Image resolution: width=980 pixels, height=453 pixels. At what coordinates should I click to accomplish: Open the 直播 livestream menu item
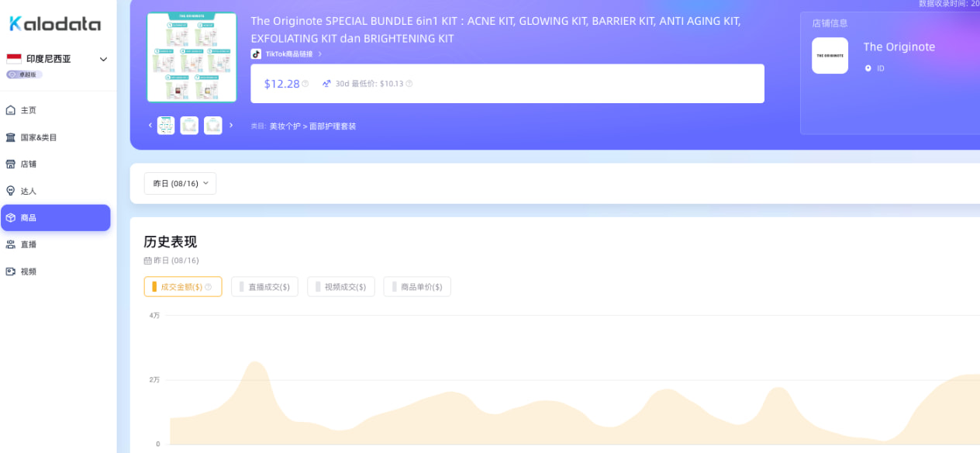(55, 244)
